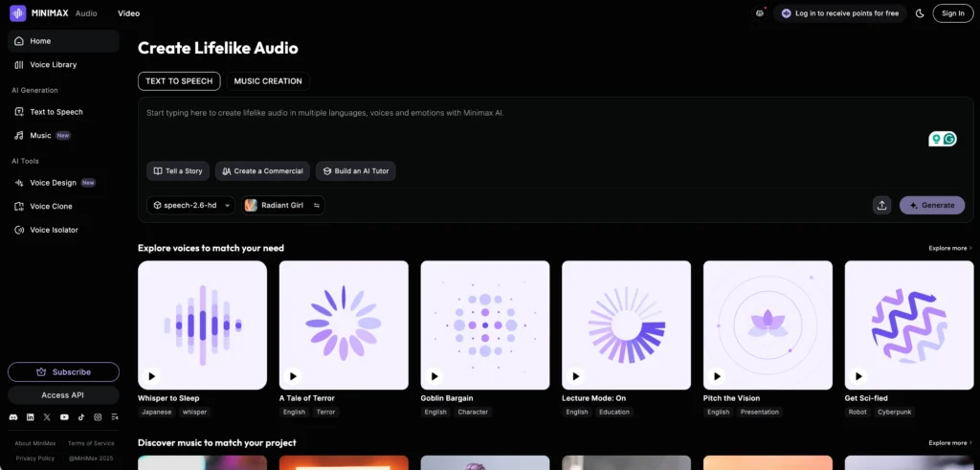
Task: Click the Tell a Story preset
Action: click(x=178, y=170)
